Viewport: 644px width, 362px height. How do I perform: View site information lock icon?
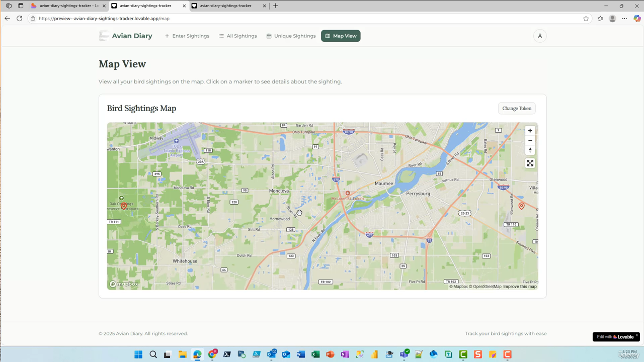33,19
